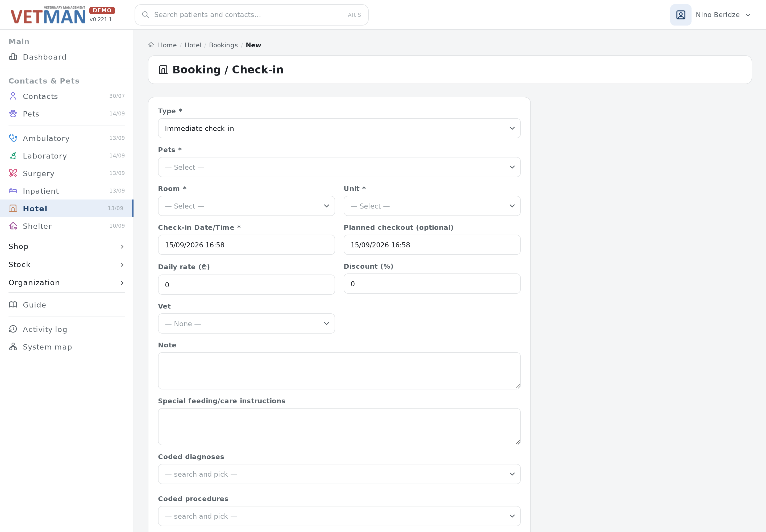Click the Contacts person icon
Screen dimensions: 766x532
point(13,96)
